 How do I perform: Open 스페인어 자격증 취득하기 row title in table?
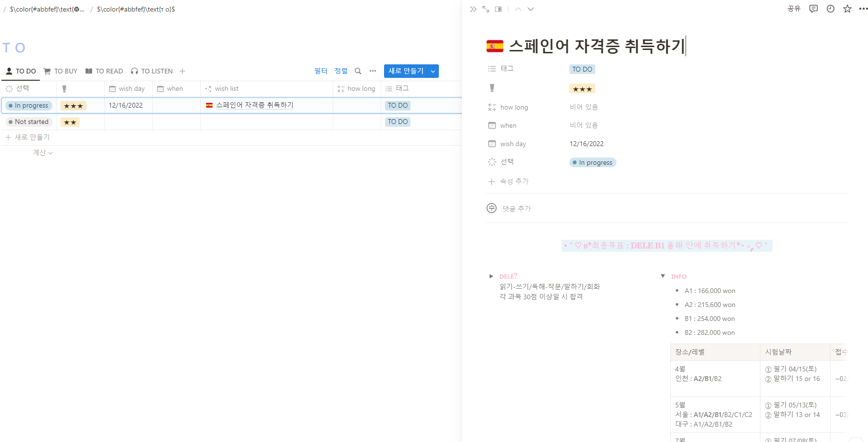click(x=254, y=105)
